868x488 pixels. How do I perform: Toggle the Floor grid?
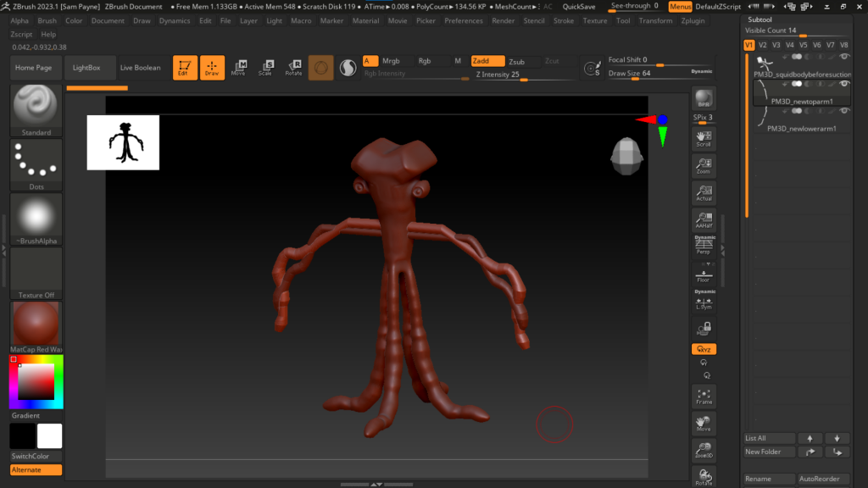pos(704,275)
